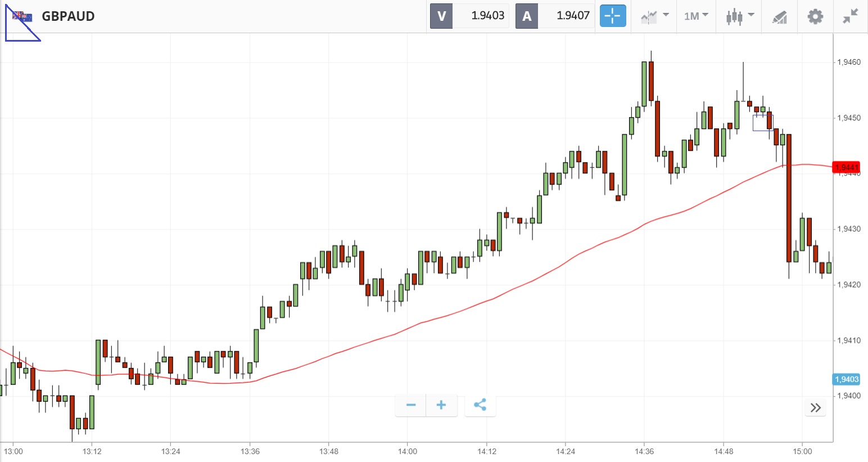The width and height of the screenshot is (868, 462).
Task: Toggle the crosshair cursor button
Action: pyautogui.click(x=612, y=16)
